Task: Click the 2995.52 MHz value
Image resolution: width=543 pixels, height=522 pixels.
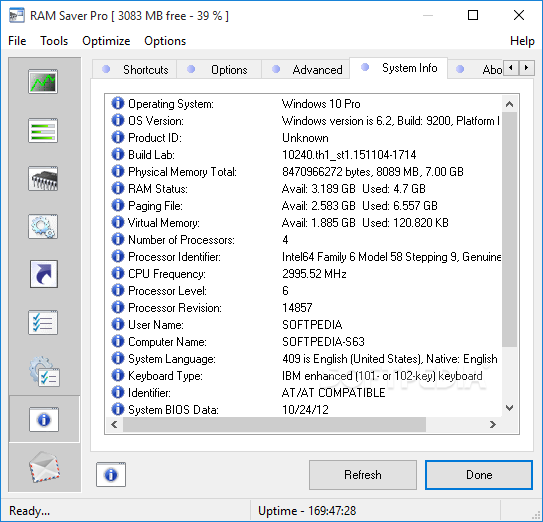Action: pyautogui.click(x=314, y=274)
